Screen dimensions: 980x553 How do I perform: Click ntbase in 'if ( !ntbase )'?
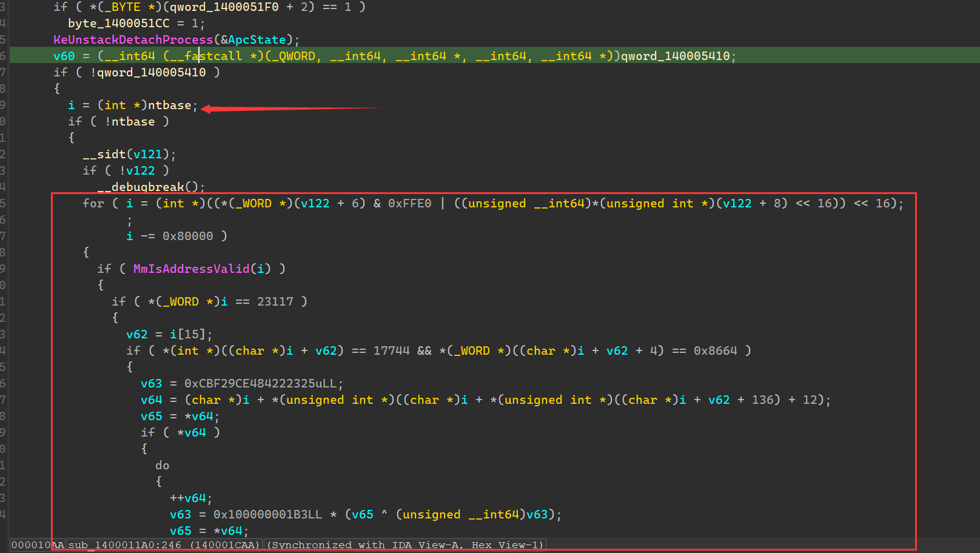[x=133, y=121]
